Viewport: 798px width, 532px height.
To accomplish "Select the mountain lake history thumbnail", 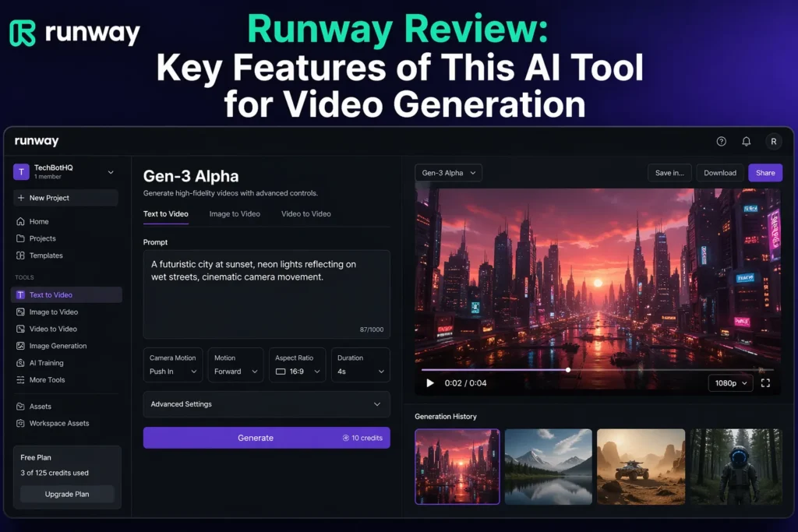I will (548, 467).
